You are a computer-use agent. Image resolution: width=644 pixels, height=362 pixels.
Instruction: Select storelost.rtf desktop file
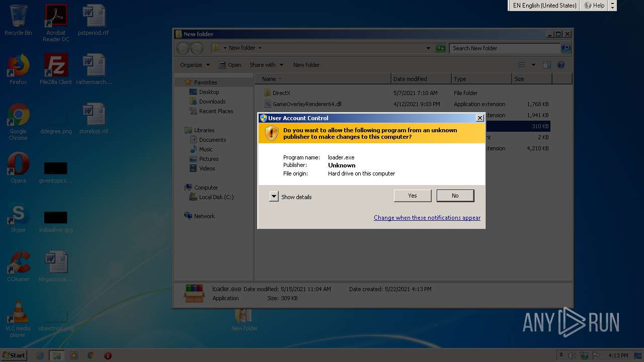pyautogui.click(x=94, y=119)
